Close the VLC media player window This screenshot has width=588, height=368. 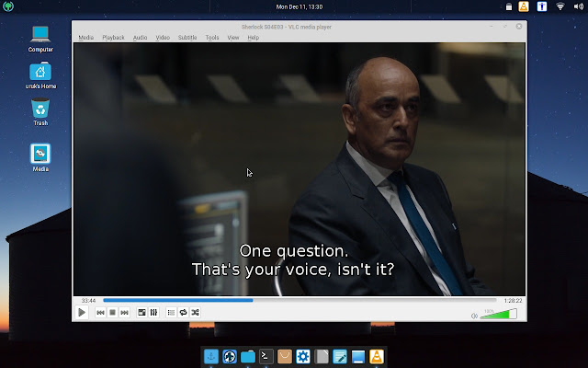[x=519, y=27]
